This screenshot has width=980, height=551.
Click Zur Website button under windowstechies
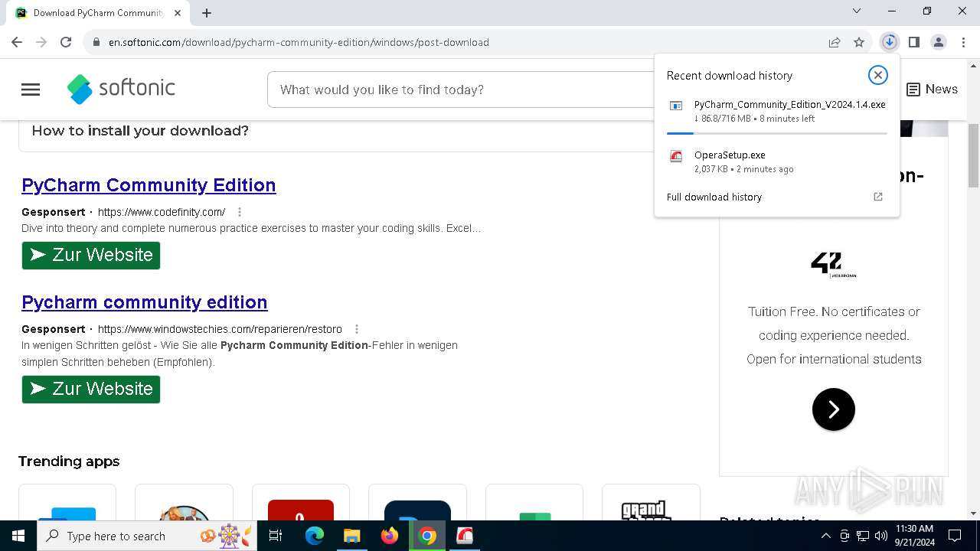[91, 390]
